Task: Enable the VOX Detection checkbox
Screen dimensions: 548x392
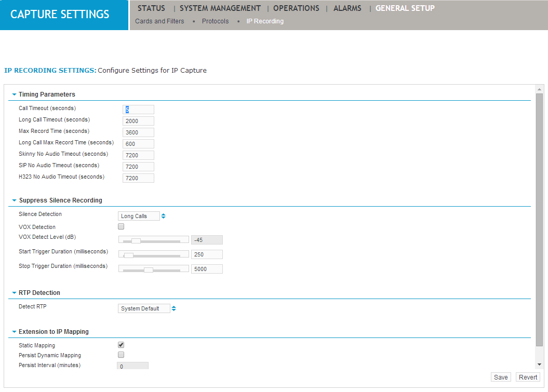Action: click(121, 226)
